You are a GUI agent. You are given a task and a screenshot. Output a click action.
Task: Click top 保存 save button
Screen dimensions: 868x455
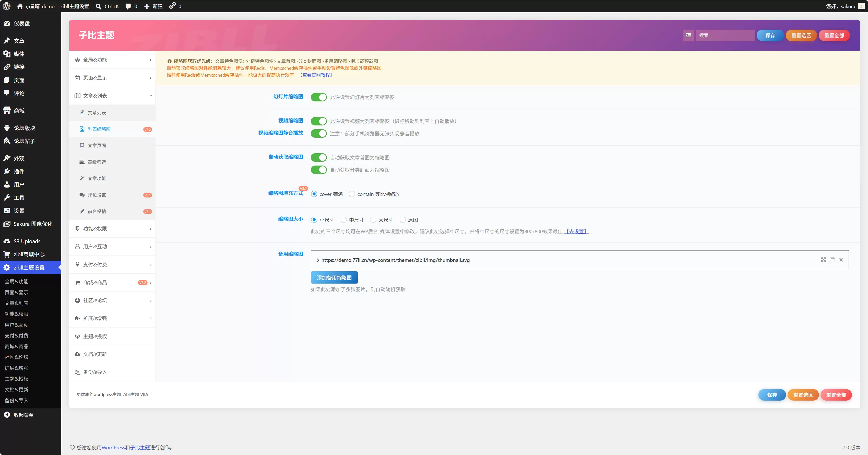[x=770, y=36]
